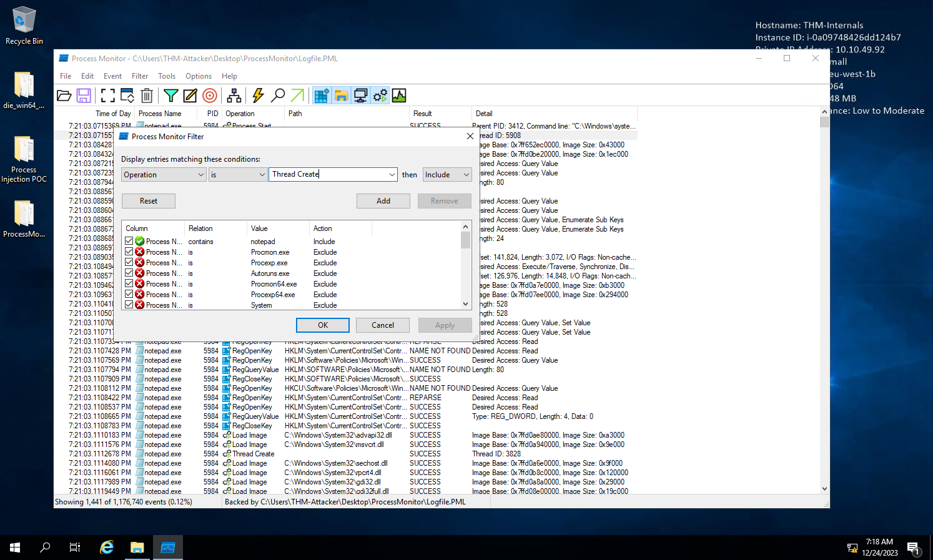This screenshot has height=560, width=933.
Task: Toggle the Capture events toolbar icon
Action: pyautogui.click(x=108, y=96)
